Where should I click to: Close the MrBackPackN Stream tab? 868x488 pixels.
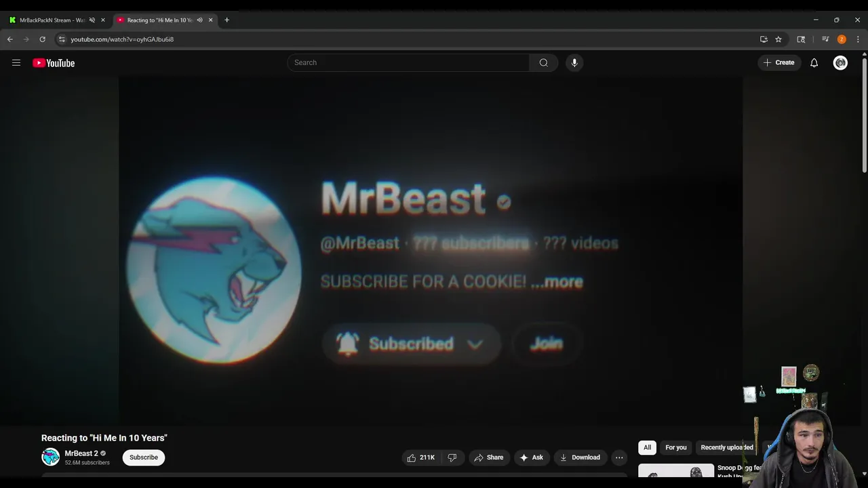tap(103, 20)
